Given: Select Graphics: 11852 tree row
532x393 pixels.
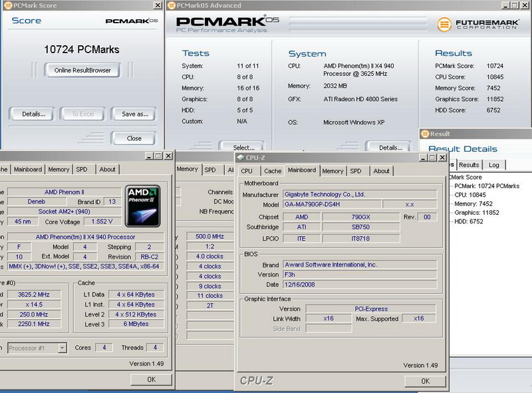Looking at the screenshot, I should [477, 212].
